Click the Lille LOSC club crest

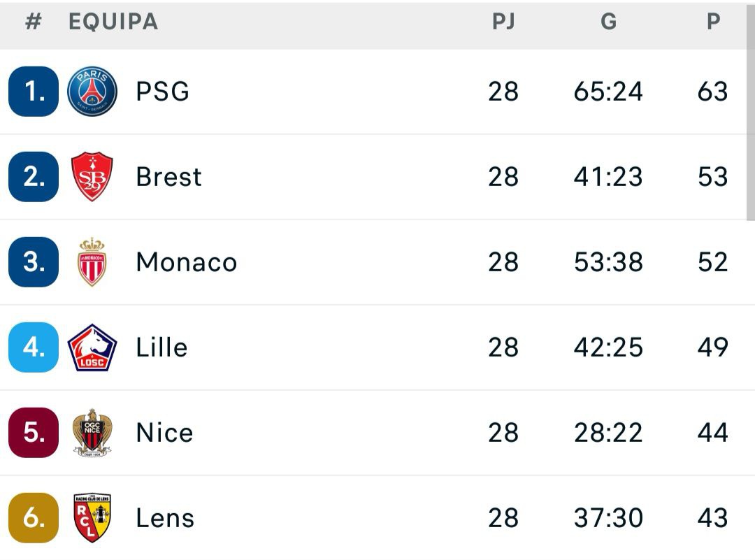click(93, 347)
